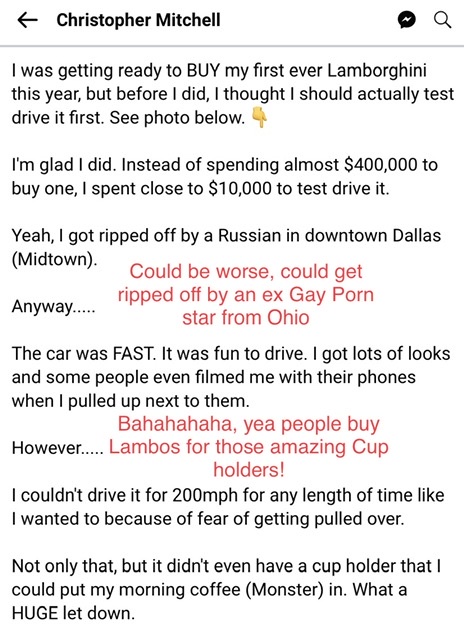This screenshot has height=640, width=464.
Task: Open Messenger chat icon in header
Action: coord(406,20)
